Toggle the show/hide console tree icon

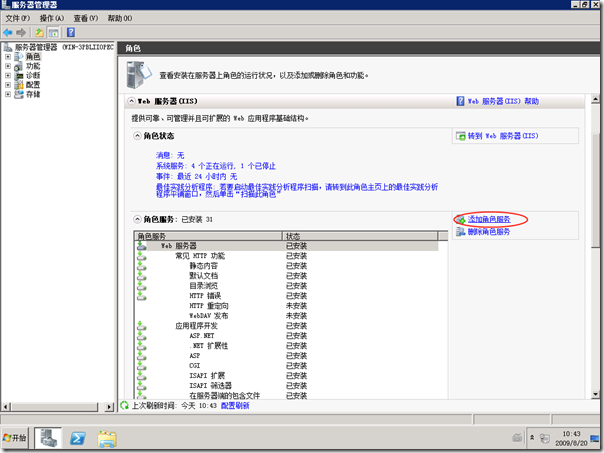pyautogui.click(x=53, y=32)
